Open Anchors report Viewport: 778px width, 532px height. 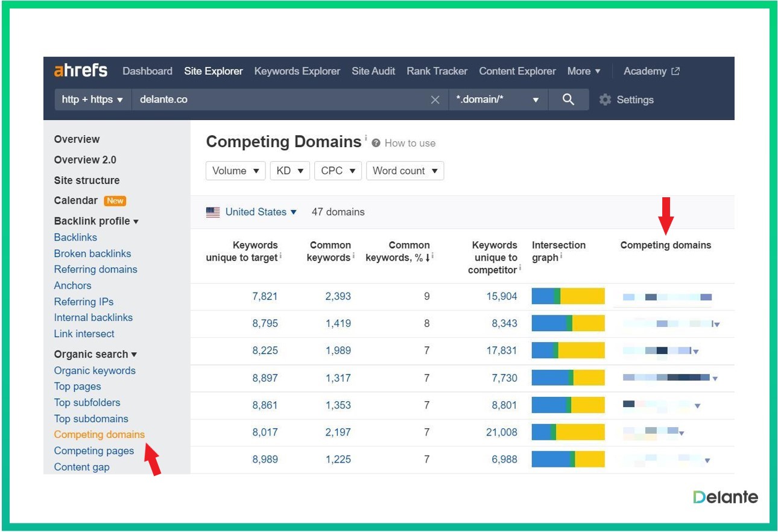[72, 286]
